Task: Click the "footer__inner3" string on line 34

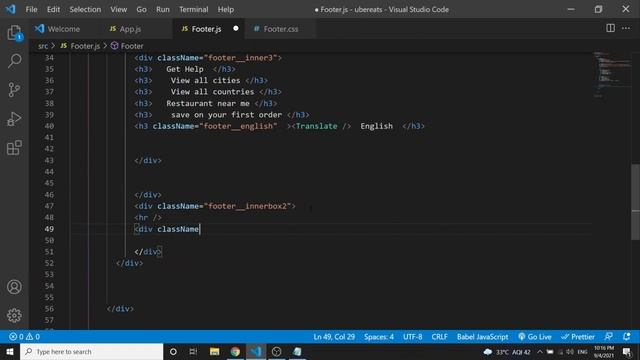Action: click(240, 58)
